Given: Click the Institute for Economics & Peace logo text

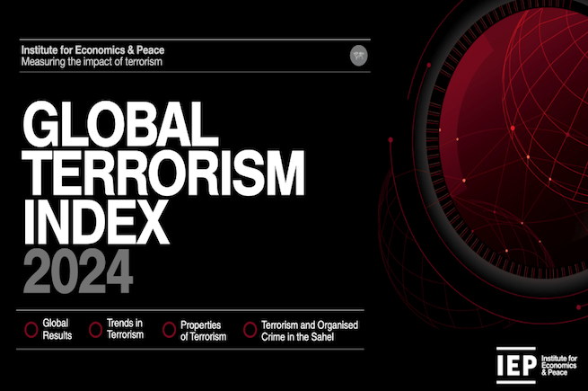Looking at the screenshot, I should [x=559, y=366].
